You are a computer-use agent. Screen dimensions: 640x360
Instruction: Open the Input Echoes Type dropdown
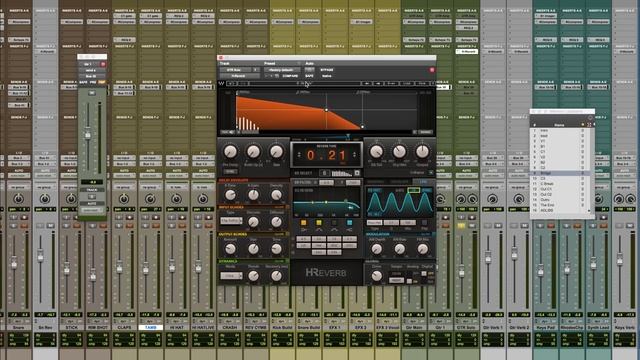231,221
